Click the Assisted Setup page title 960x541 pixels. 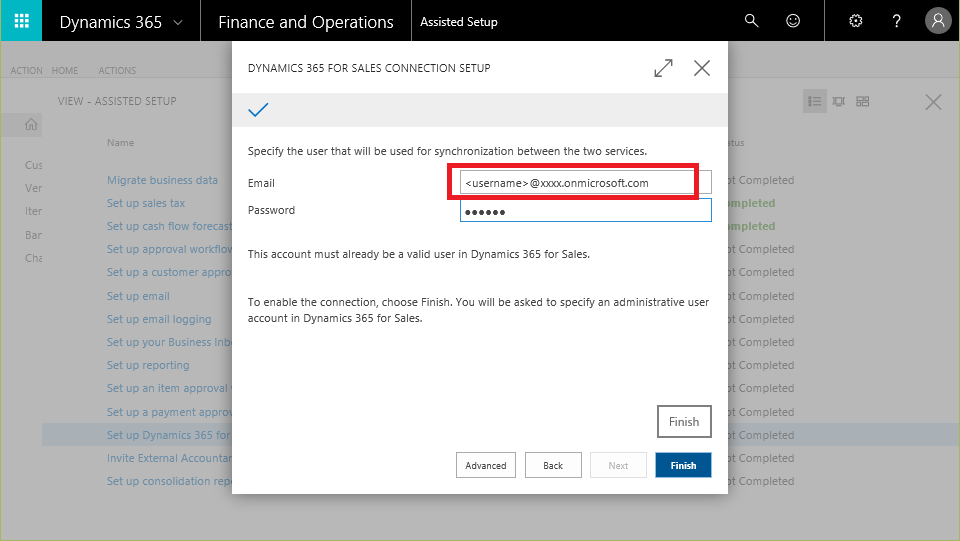point(459,21)
